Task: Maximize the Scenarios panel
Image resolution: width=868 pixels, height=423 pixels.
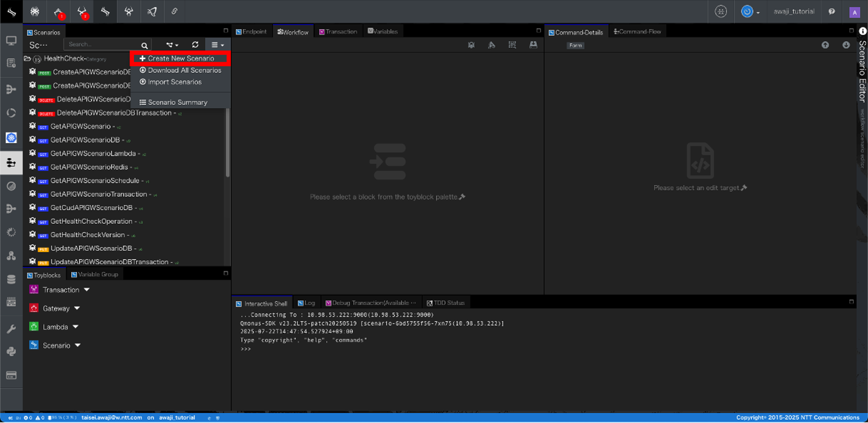Action: 226,31
